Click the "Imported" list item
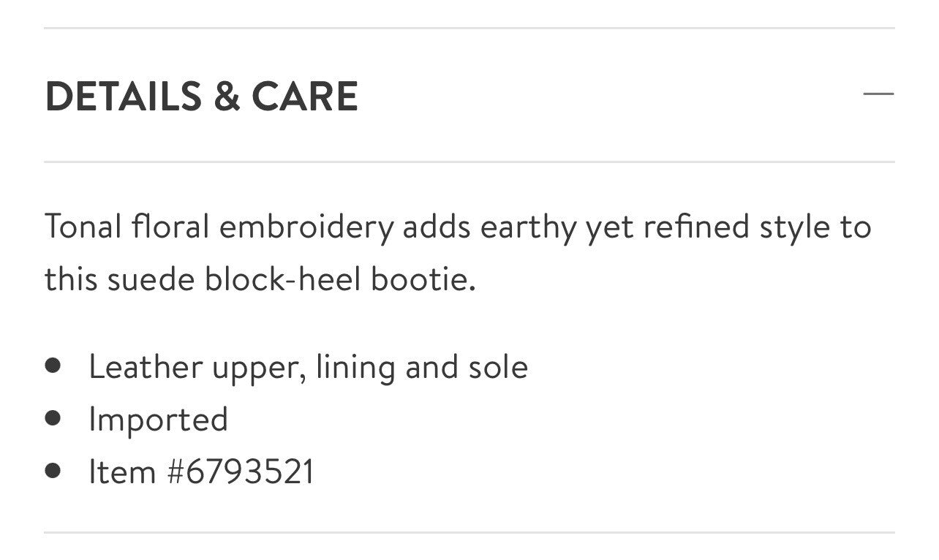The width and height of the screenshot is (939, 560). 158,420
